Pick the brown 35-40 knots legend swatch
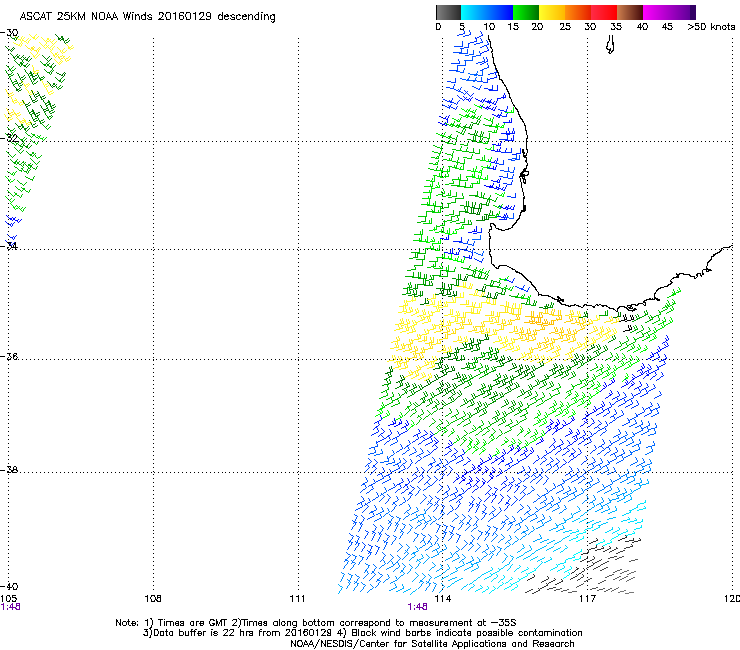This screenshot has height=650, width=740. coord(630,12)
